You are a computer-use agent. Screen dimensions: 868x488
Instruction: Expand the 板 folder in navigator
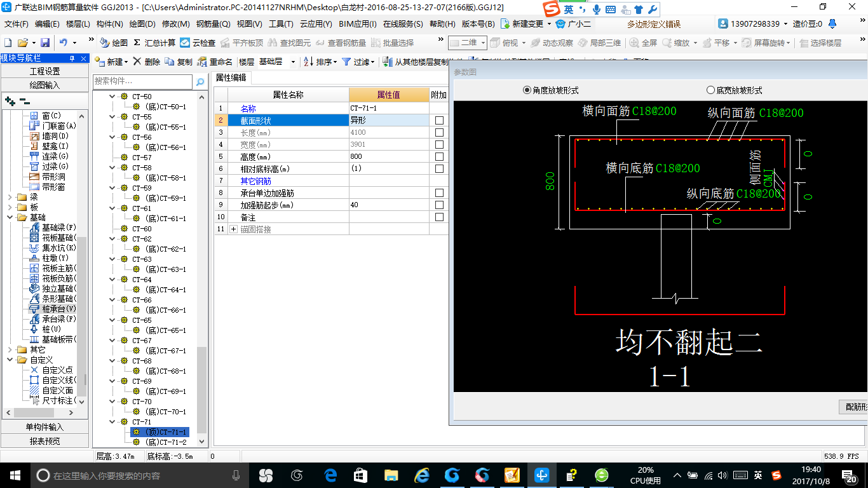click(11, 207)
